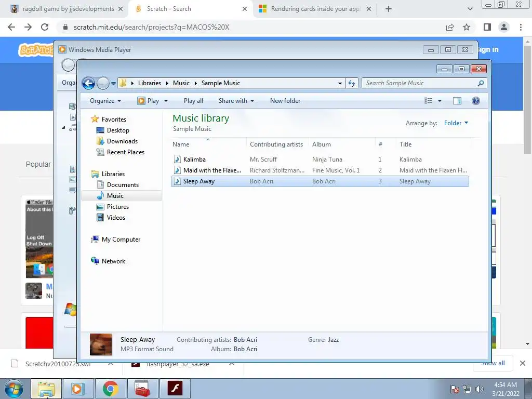Open the red toolbox taskbar icon
The image size is (532, 399).
[142, 389]
